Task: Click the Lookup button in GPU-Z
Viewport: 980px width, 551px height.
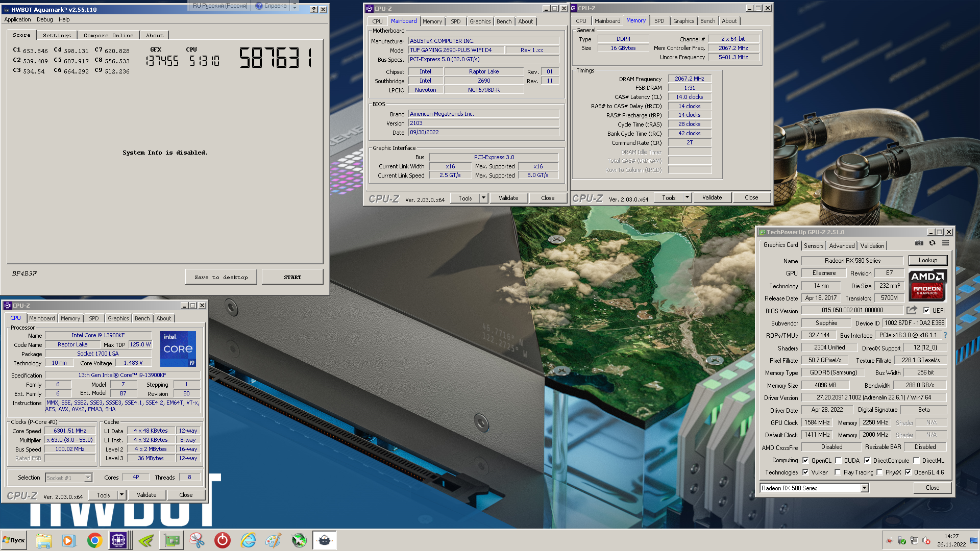Action: [x=927, y=260]
